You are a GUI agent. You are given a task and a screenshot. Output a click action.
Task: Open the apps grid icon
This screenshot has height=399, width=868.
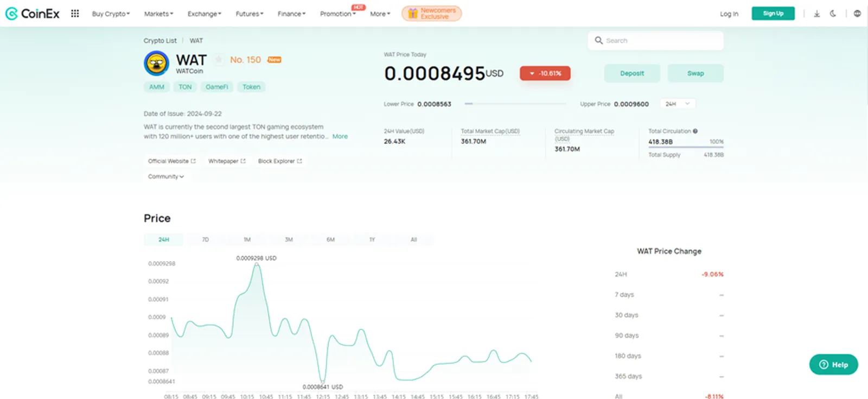click(x=75, y=14)
